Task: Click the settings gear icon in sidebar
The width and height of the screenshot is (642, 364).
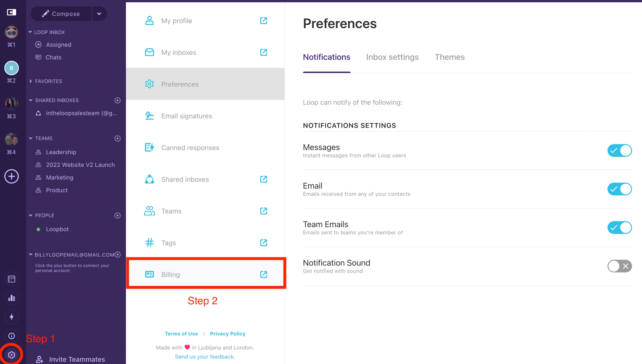Action: pyautogui.click(x=11, y=355)
